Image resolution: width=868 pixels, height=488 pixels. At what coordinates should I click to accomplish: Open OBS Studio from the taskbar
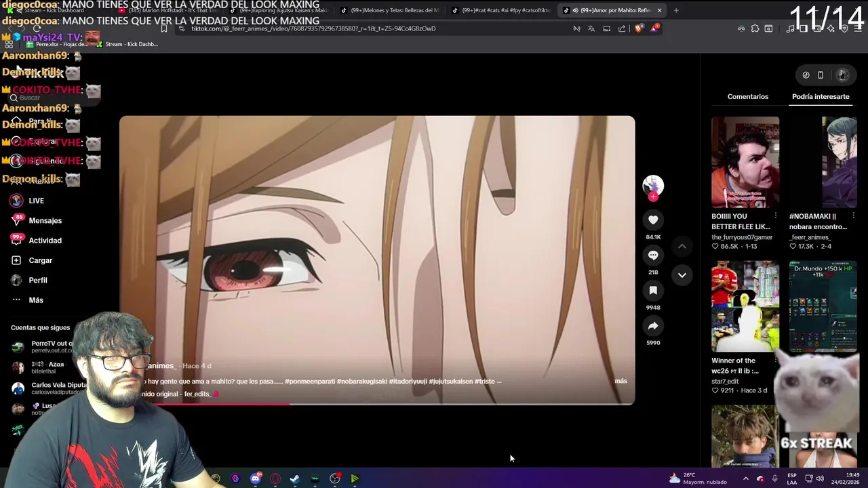click(335, 479)
